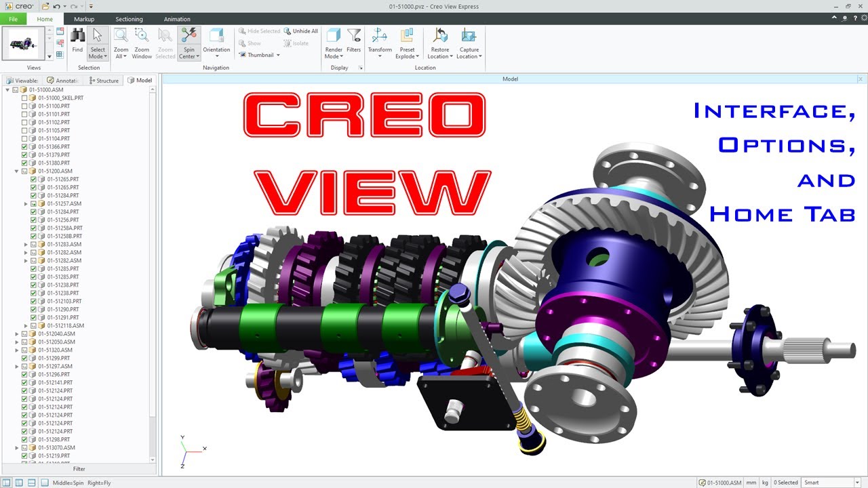The width and height of the screenshot is (868, 488).
Task: Uncheck the 01-51379.PRT checkbox
Action: point(24,155)
